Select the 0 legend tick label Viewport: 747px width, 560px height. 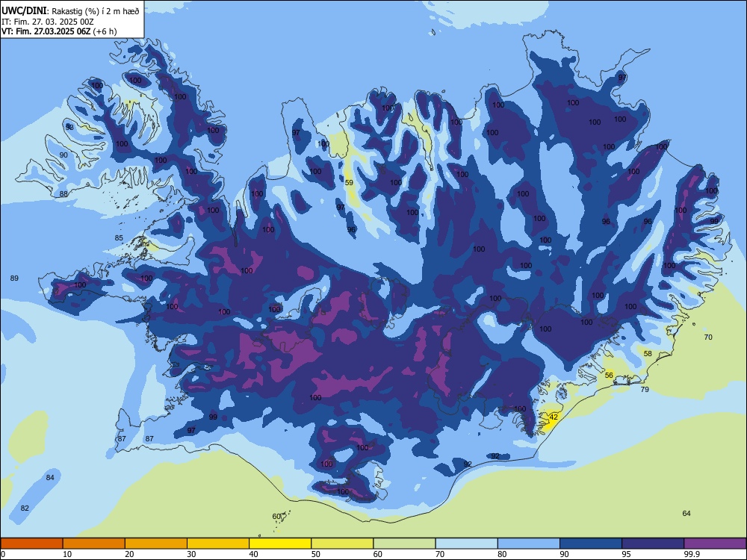click(3, 554)
